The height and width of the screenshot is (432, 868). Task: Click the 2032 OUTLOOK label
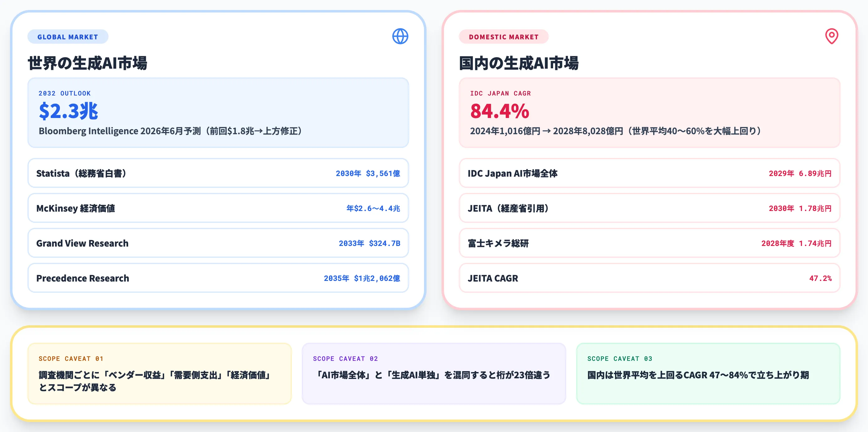[64, 93]
